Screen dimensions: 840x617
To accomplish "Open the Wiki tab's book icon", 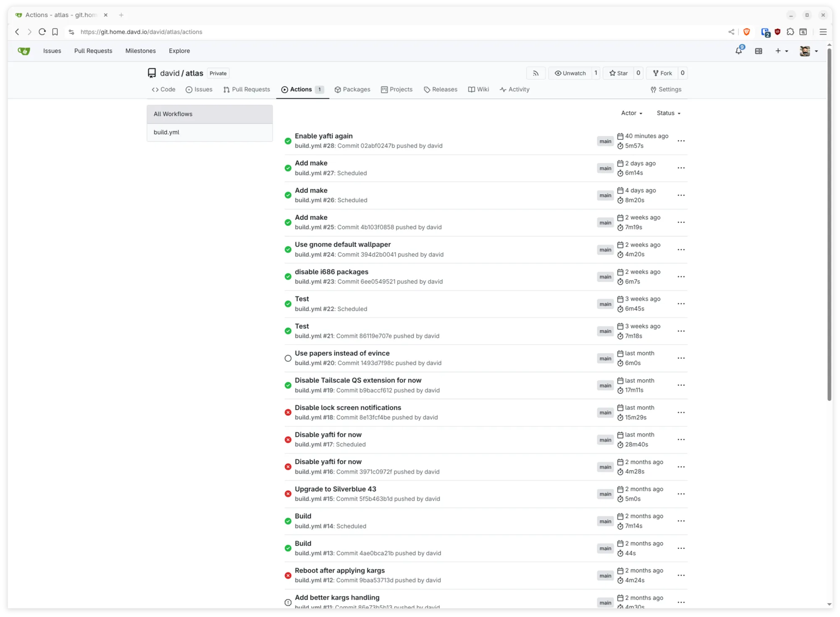I will (471, 89).
